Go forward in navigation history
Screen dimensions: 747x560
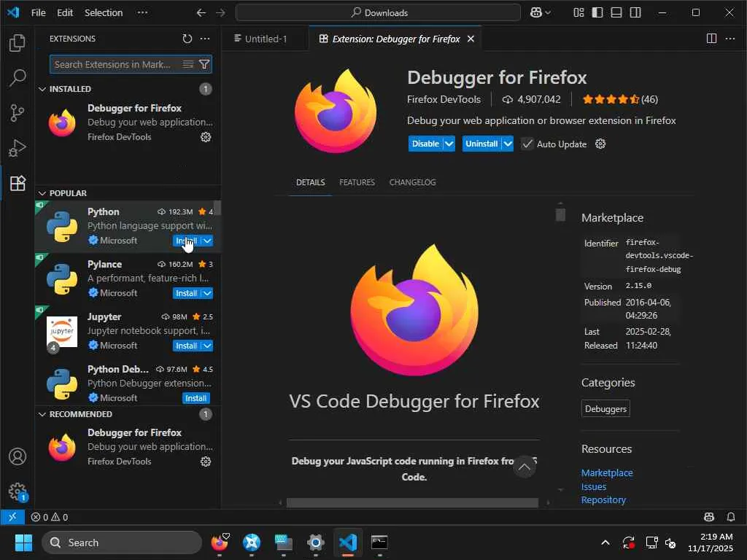click(220, 13)
